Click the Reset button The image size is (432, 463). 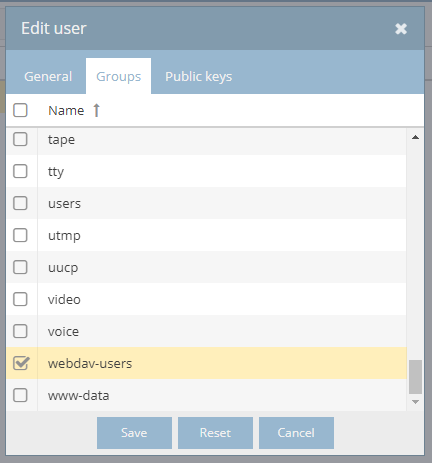[215, 433]
